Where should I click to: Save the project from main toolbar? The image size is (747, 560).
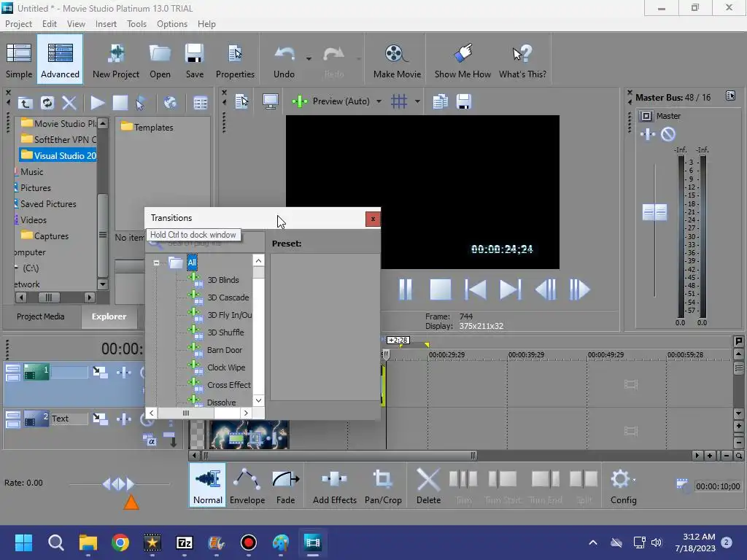pos(194,60)
